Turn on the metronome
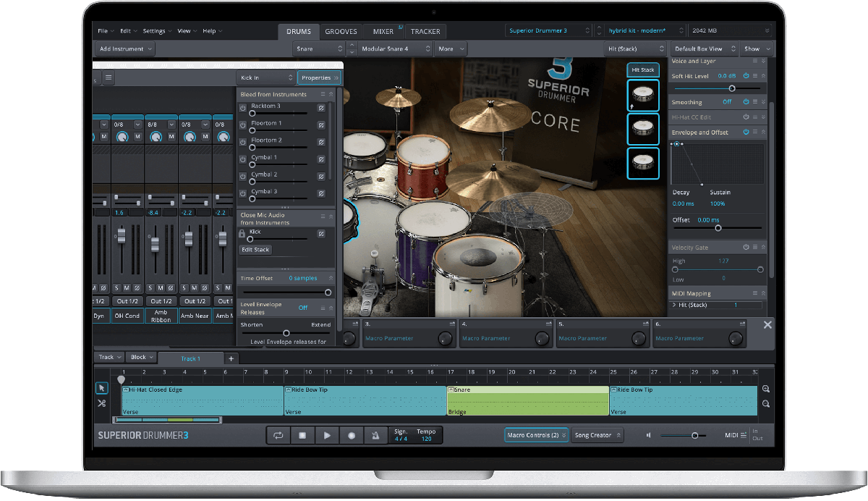The width and height of the screenshot is (868, 501). point(375,436)
